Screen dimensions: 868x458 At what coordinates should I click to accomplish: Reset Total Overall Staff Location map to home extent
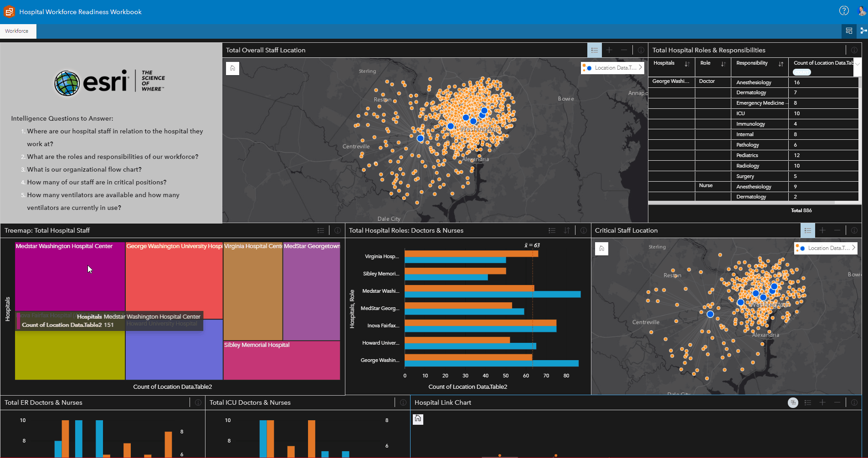click(232, 68)
